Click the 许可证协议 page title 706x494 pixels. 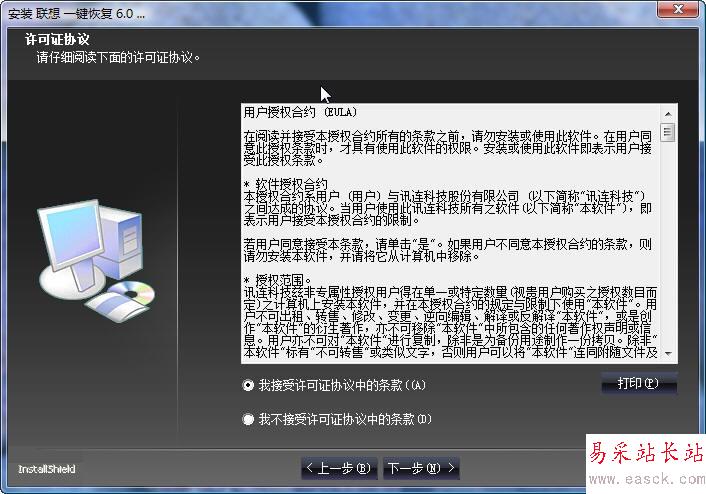57,39
